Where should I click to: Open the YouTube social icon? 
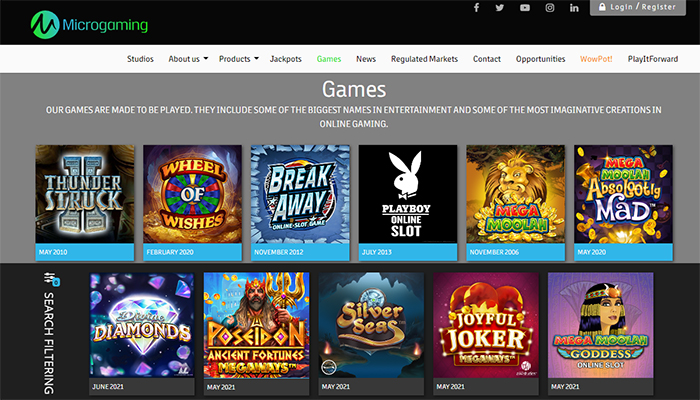pyautogui.click(x=525, y=8)
